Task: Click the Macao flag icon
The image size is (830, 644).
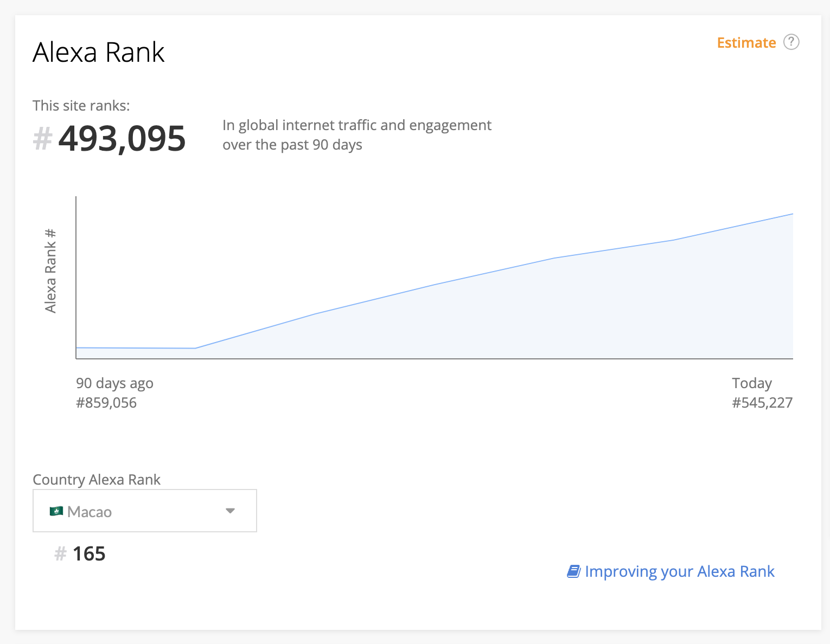Action: point(56,511)
